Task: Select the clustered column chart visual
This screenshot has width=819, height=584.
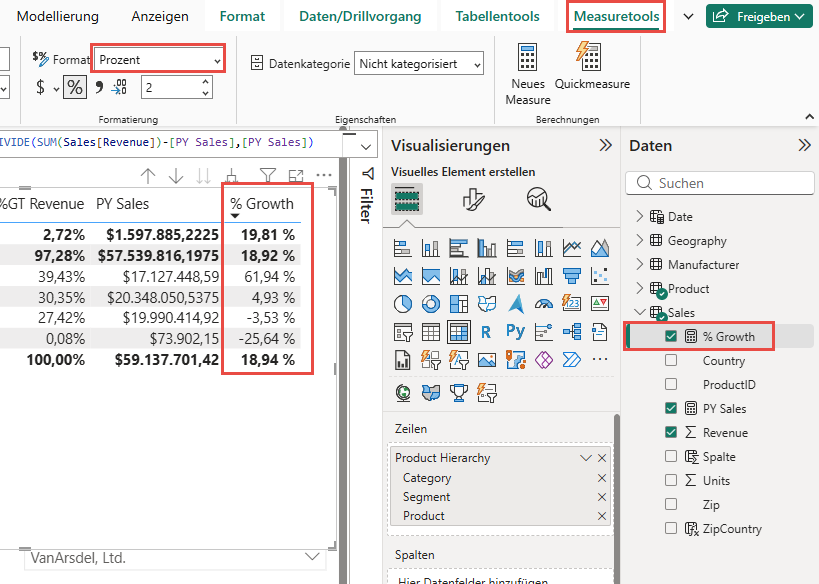Action: click(487, 248)
